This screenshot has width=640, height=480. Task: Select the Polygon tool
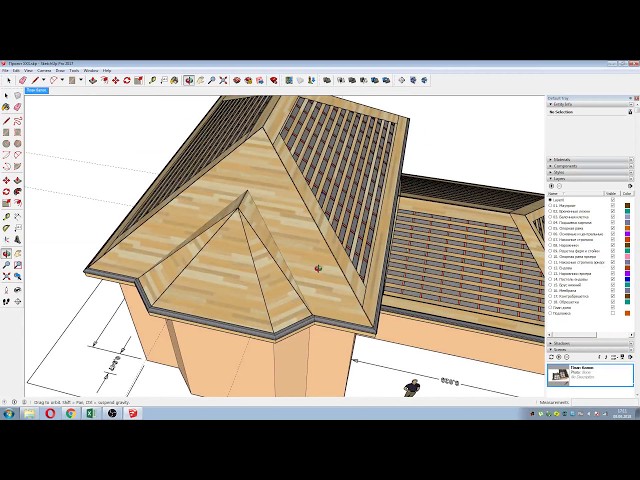tap(18, 144)
